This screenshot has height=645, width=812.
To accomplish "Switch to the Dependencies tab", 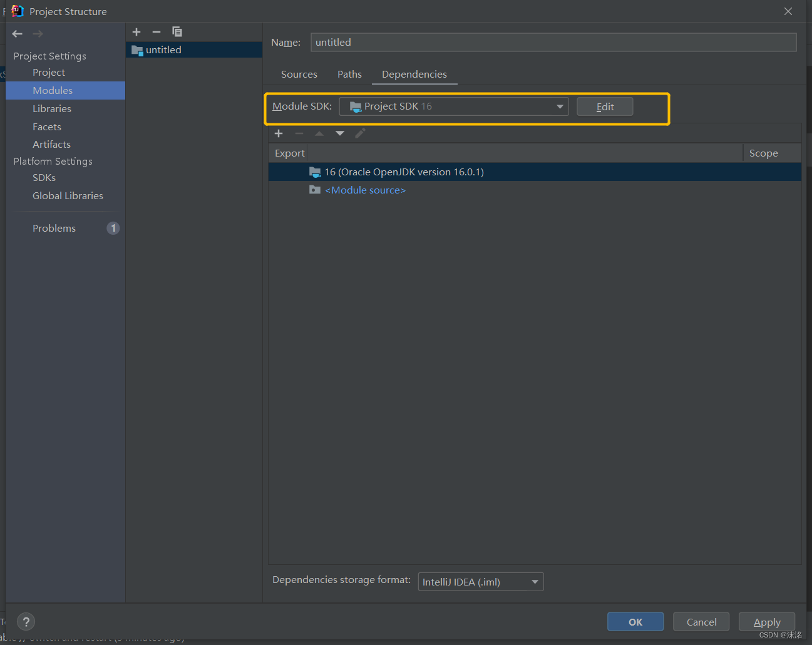I will coord(414,74).
